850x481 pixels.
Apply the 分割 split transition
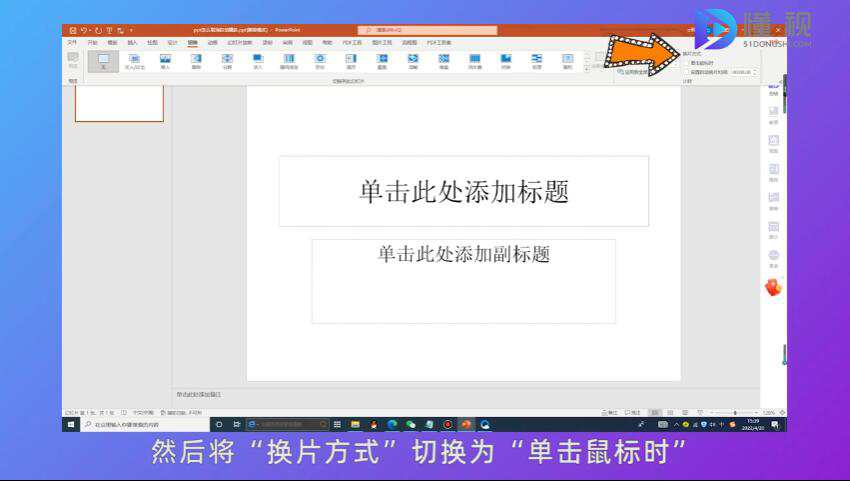coord(227,61)
